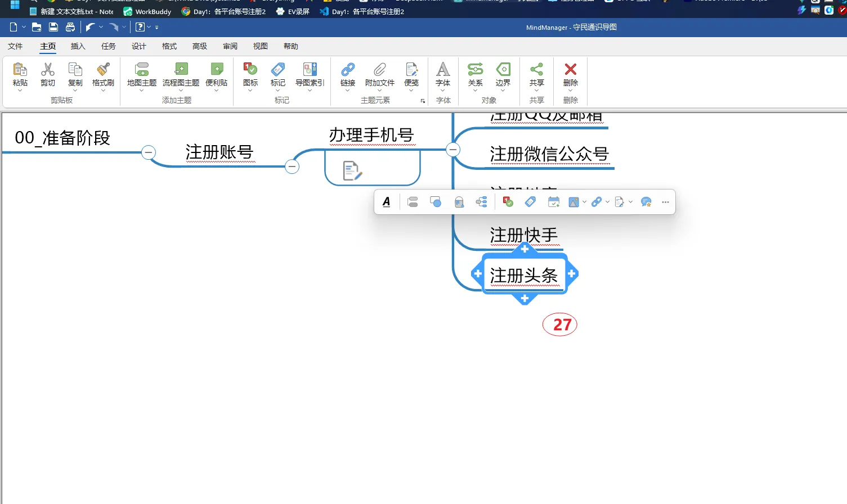Open the 链接 ribbon dropdown arrow
The width and height of the screenshot is (847, 504).
(348, 91)
